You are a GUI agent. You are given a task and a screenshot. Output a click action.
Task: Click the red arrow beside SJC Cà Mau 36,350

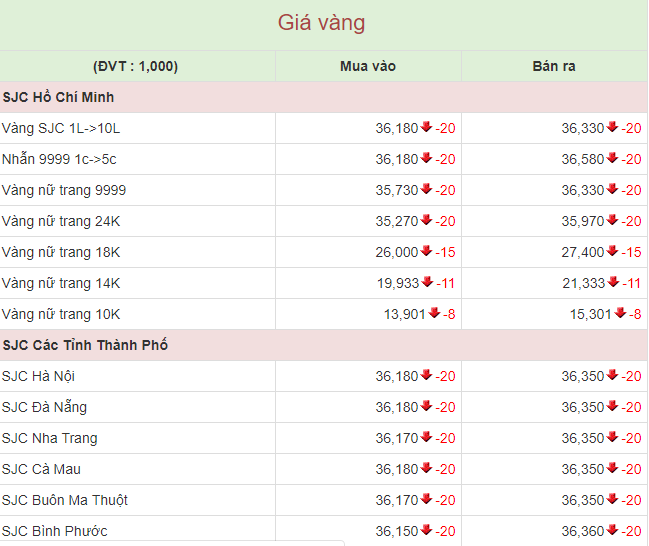[612, 468]
